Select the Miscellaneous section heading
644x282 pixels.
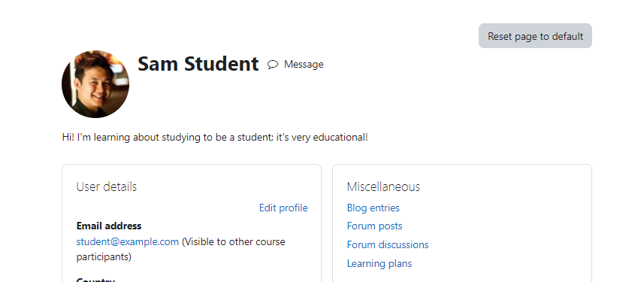tap(383, 186)
